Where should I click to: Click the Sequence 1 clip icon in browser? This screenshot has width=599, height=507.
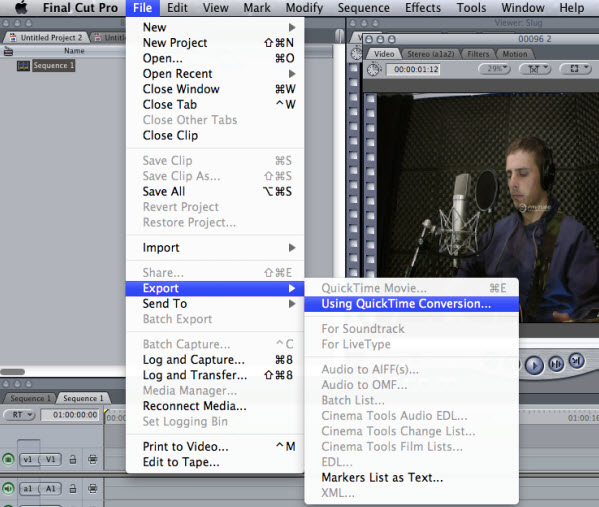[x=23, y=66]
